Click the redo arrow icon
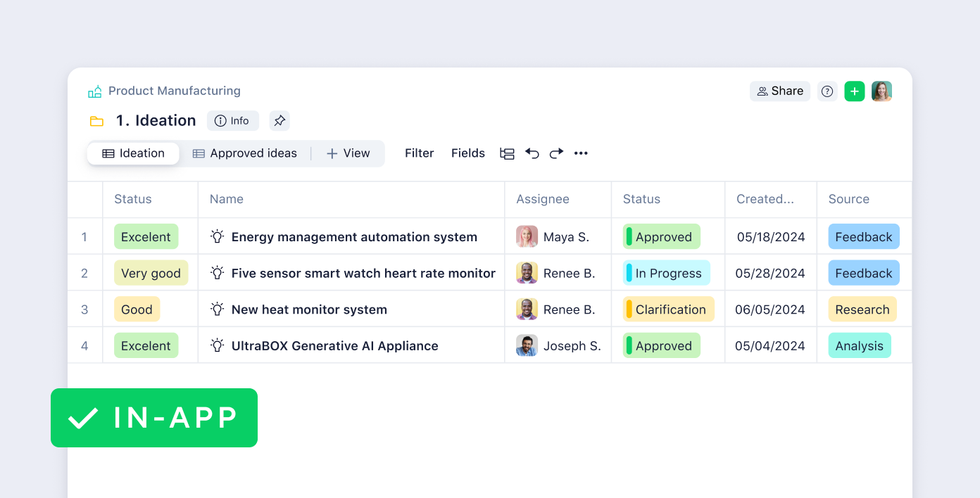The height and width of the screenshot is (498, 980). (556, 153)
